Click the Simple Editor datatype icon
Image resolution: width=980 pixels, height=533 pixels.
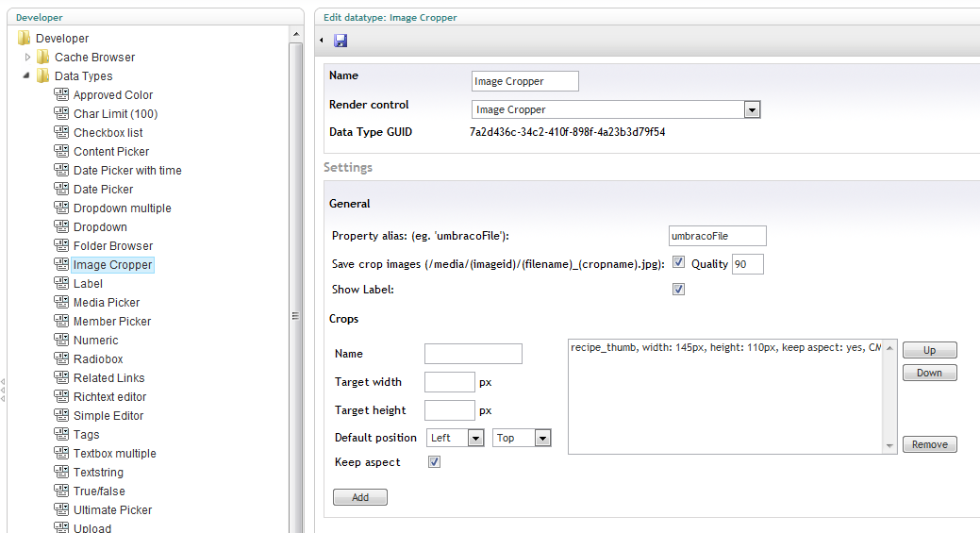61,415
